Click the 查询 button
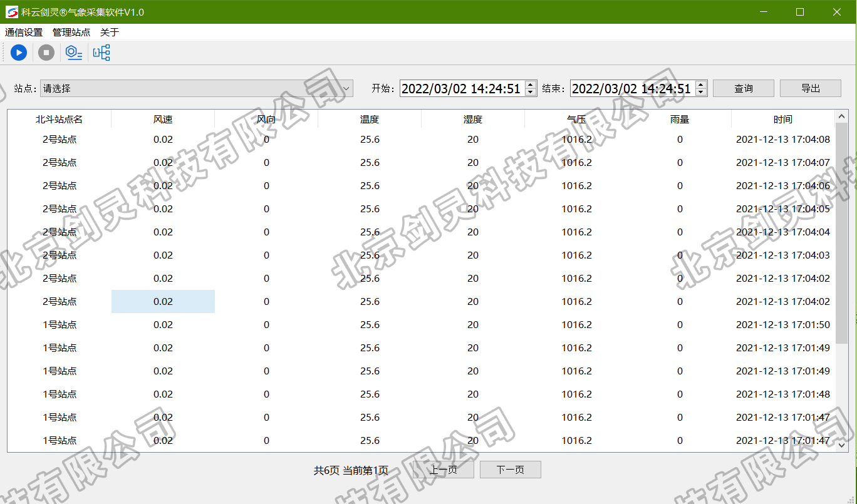 [x=744, y=88]
